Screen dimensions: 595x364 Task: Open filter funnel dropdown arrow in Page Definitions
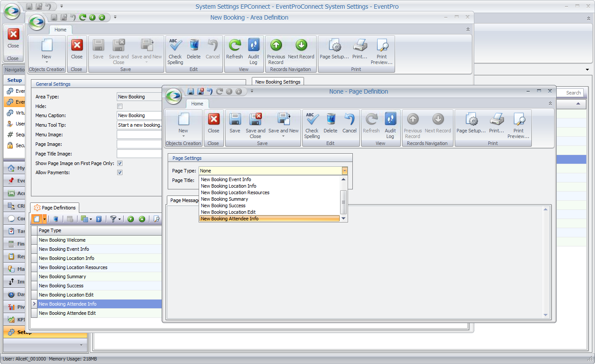tap(119, 219)
